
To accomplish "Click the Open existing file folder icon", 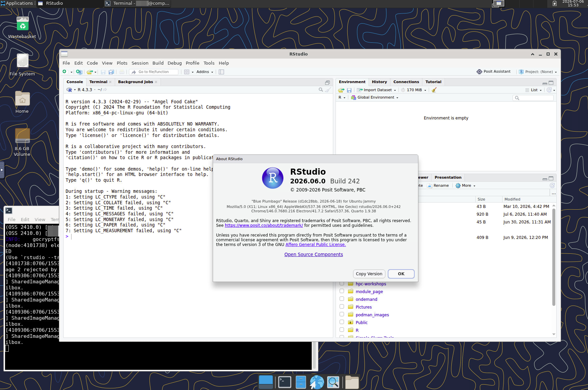I will click(x=90, y=72).
